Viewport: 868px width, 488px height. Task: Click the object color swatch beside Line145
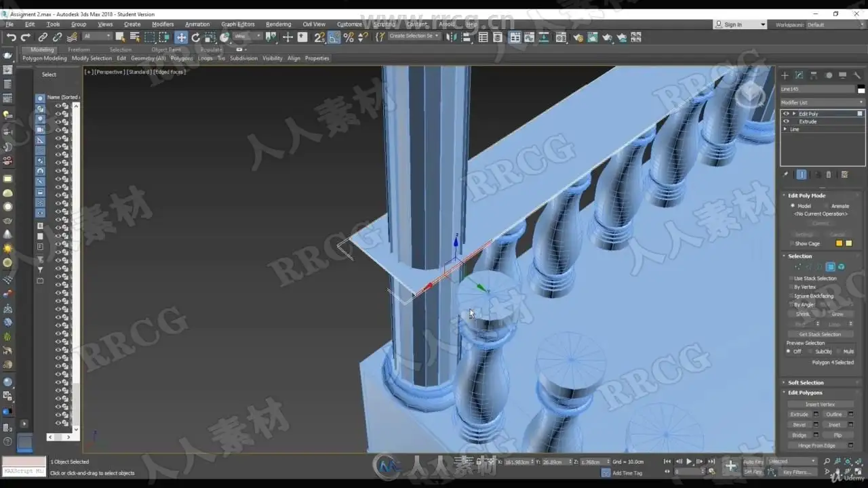(x=861, y=89)
